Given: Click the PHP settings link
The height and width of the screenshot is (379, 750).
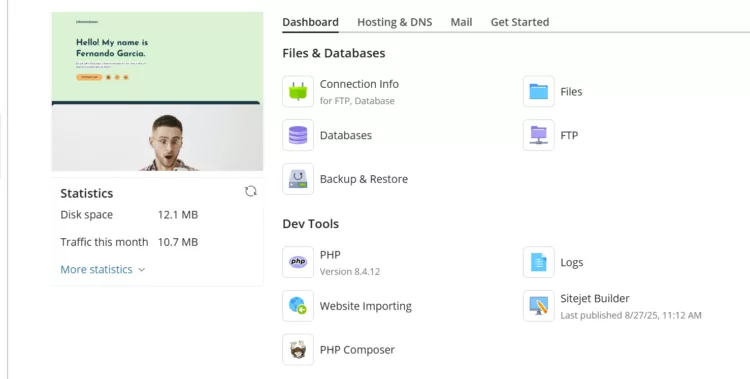Looking at the screenshot, I should click(330, 255).
